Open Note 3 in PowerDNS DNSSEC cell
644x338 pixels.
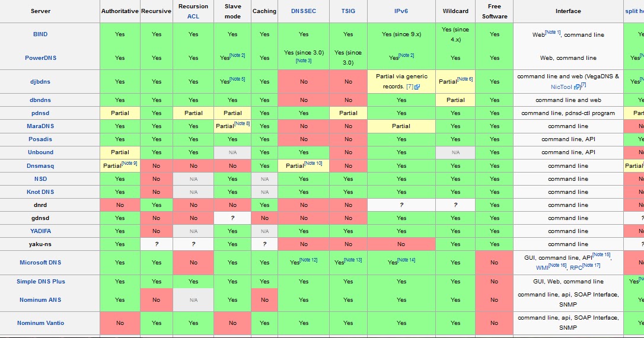point(304,61)
